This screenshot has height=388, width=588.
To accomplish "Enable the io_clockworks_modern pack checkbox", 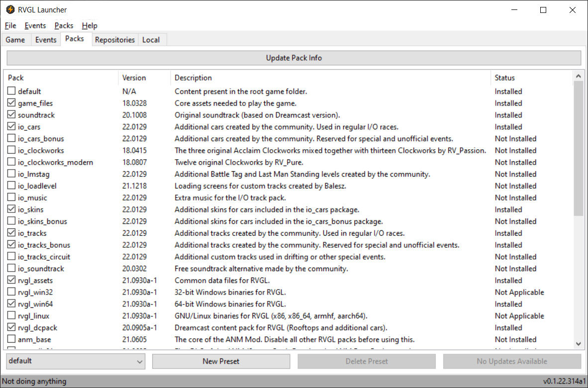I will [x=11, y=162].
